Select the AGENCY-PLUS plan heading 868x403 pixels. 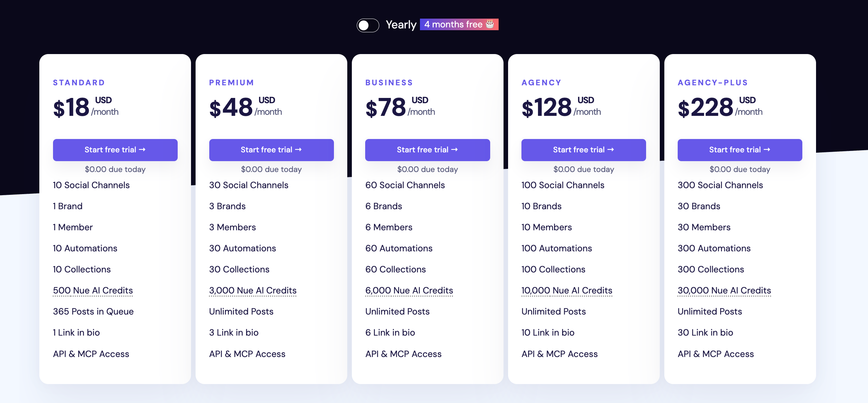tap(713, 82)
